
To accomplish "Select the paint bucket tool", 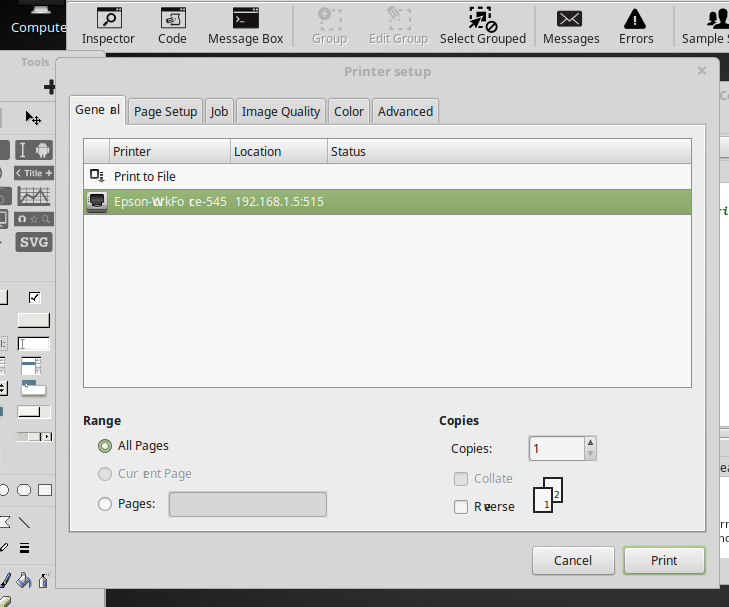I will (24, 580).
